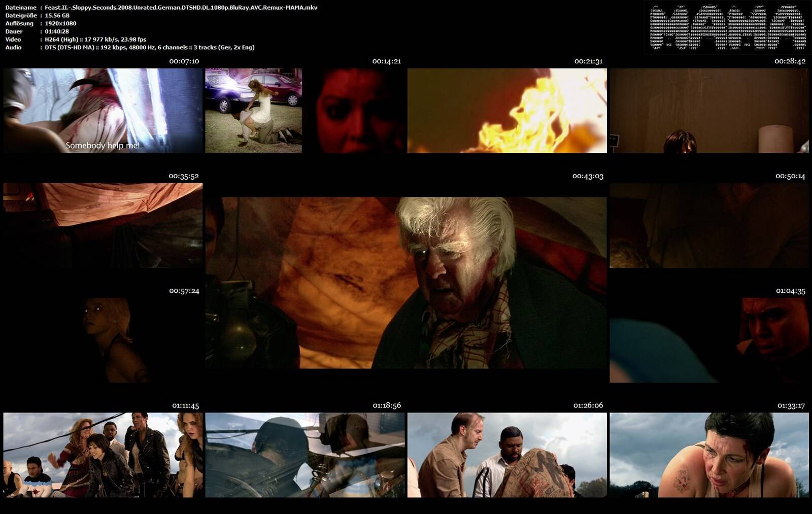Screen dimensions: 812x514
Task: Click the 00:14:21 timestamp label
Action: tap(386, 61)
